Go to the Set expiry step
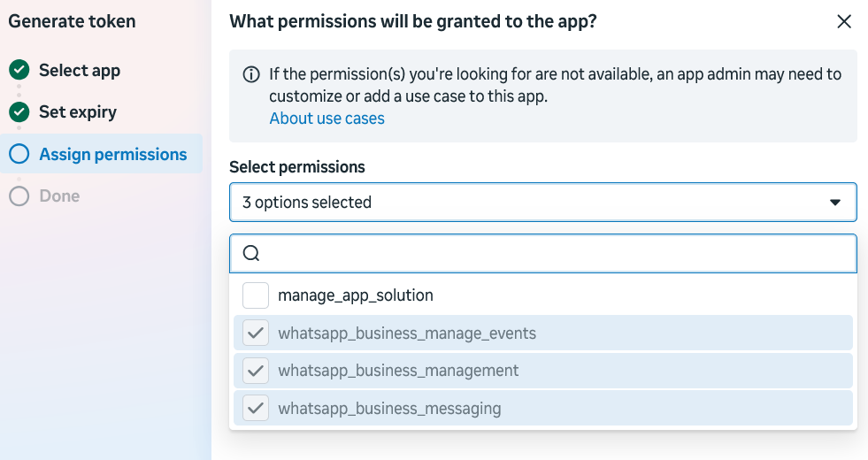 coord(78,111)
